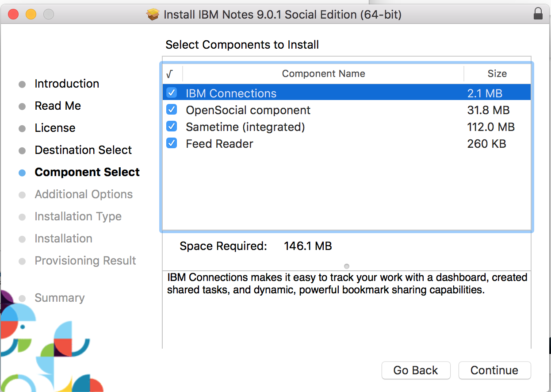The image size is (551, 392).
Task: Click the Component Select step
Action: (87, 172)
